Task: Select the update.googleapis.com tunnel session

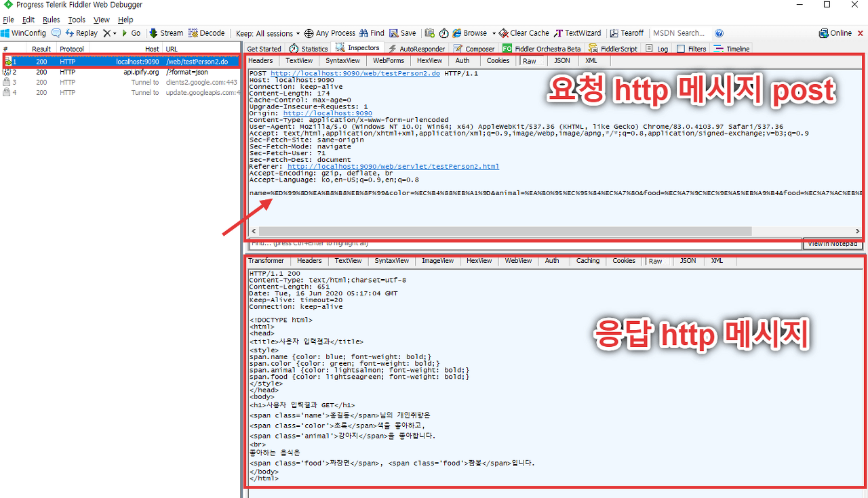Action: coord(120,92)
